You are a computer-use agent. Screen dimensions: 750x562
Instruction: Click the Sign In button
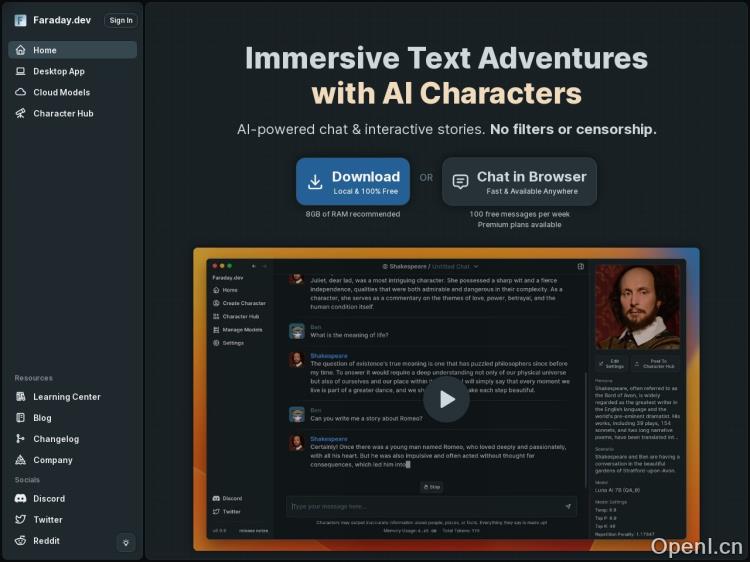[x=120, y=20]
